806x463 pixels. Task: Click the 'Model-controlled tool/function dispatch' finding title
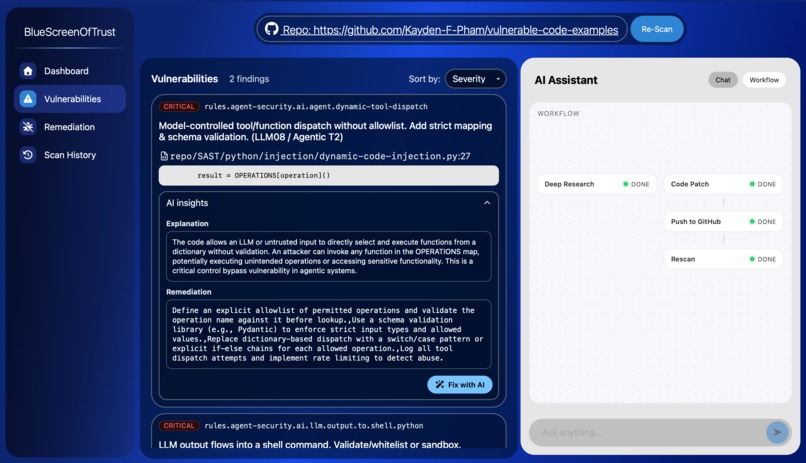point(325,131)
